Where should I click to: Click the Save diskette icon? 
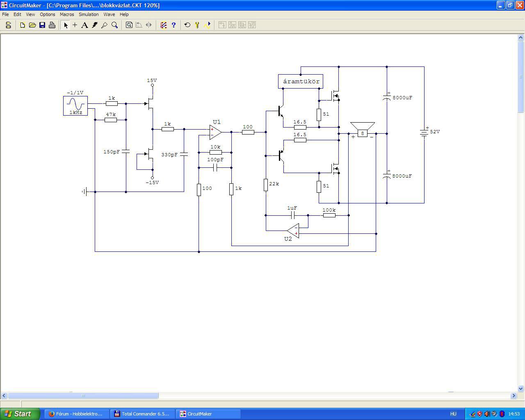[x=42, y=25]
